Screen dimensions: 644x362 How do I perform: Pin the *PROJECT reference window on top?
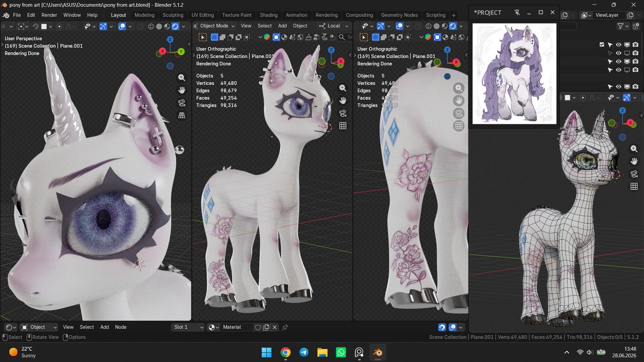click(x=516, y=12)
